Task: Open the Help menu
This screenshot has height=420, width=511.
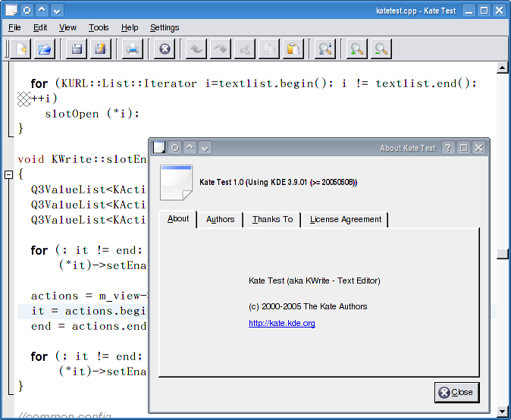Action: 130,28
